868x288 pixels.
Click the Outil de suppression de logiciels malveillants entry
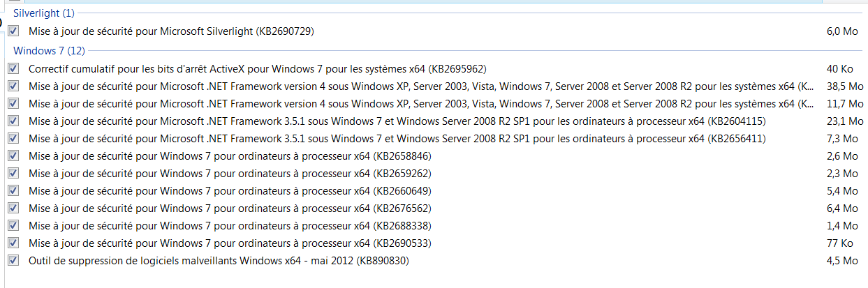pyautogui.click(x=218, y=261)
